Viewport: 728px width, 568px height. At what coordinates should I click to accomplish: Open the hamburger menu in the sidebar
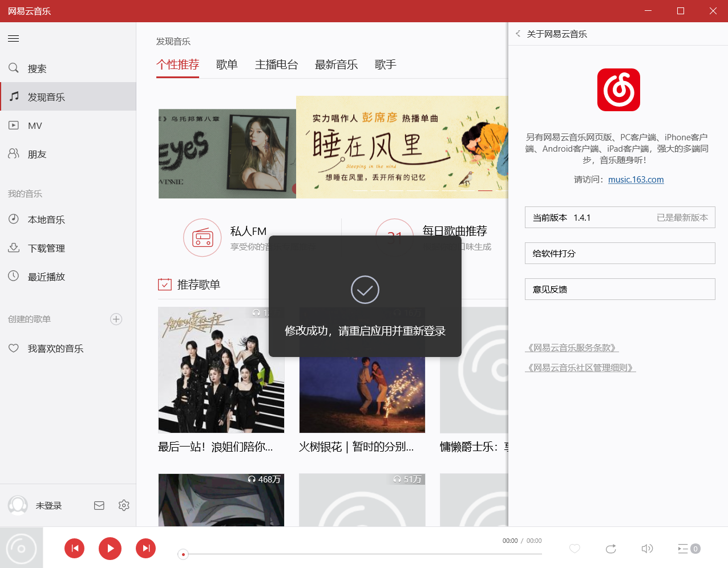14,39
